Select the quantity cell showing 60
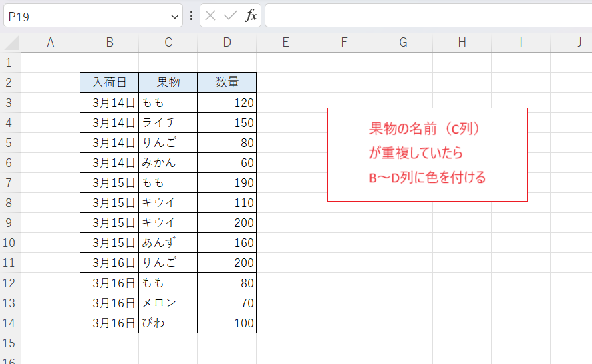The height and width of the screenshot is (364, 592). pos(227,162)
